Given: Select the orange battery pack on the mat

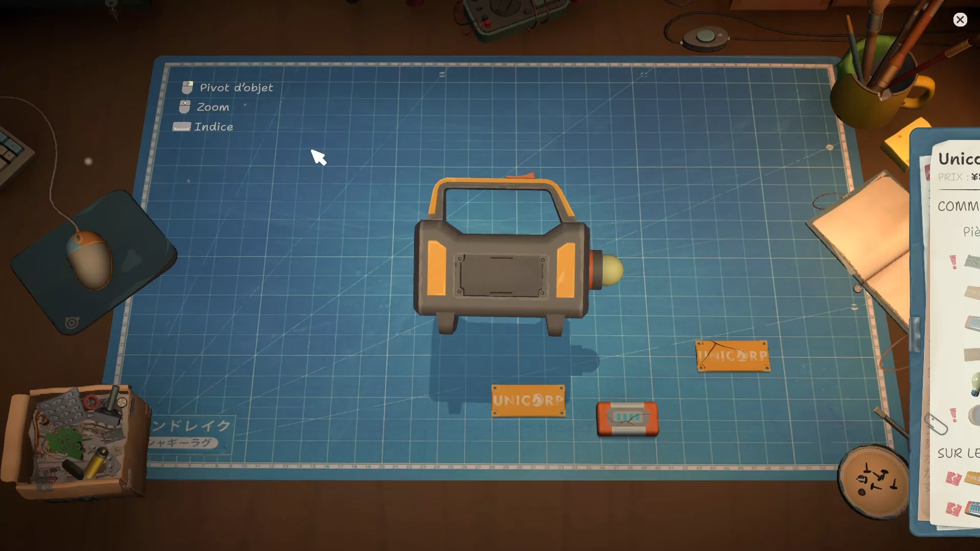Looking at the screenshot, I should 628,419.
